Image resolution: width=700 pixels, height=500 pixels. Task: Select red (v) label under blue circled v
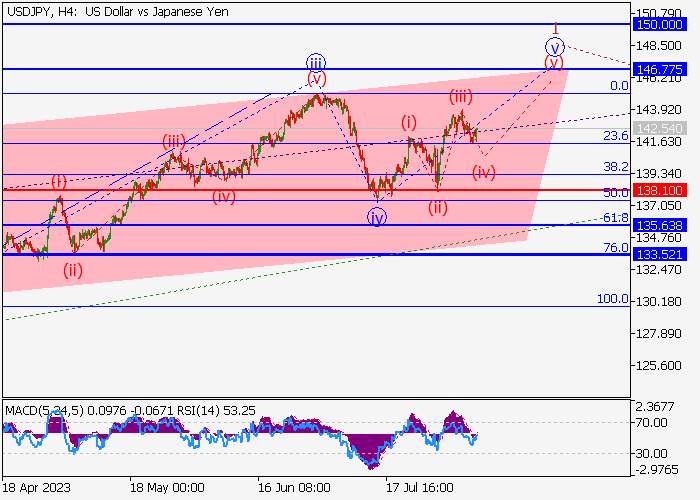click(554, 62)
